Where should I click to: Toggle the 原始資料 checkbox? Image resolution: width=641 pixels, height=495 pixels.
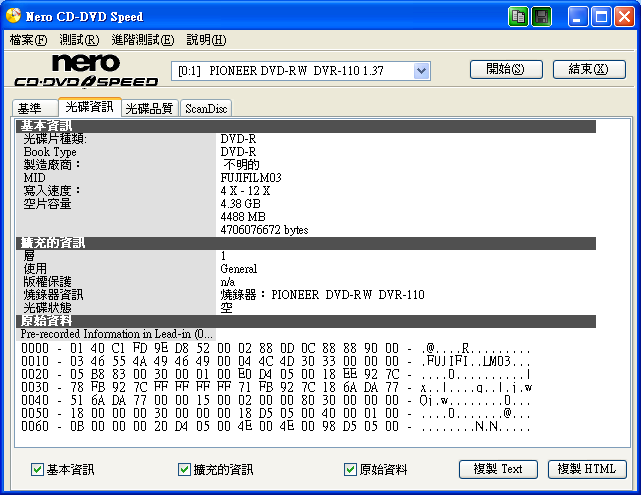pos(350,469)
